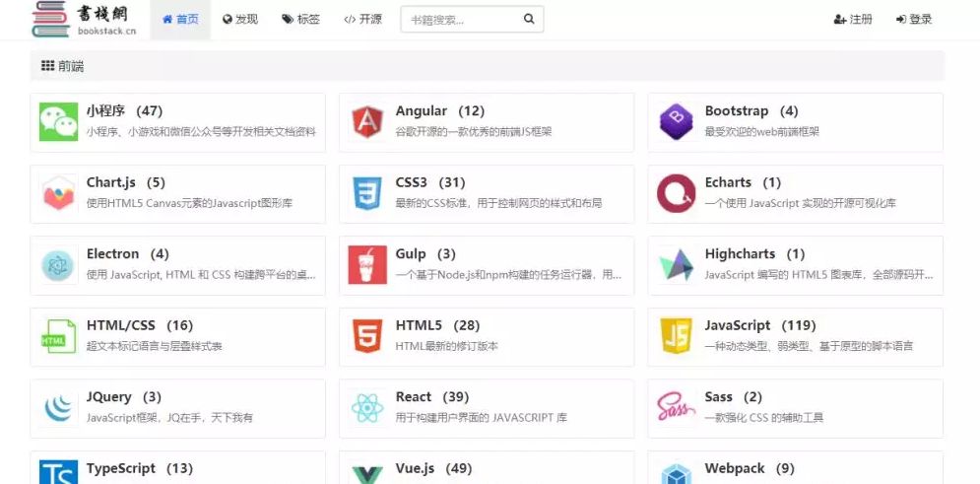Open the 首页 home tab
980x484 pixels.
[180, 19]
